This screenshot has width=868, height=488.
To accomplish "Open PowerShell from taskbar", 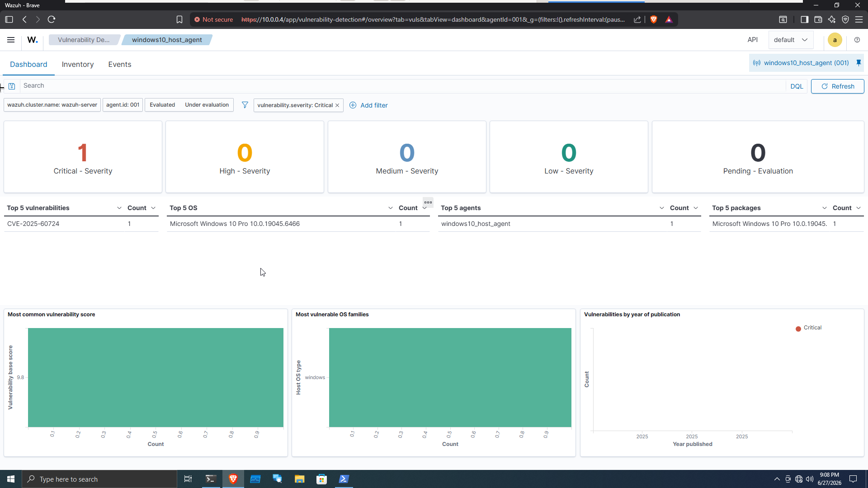I will (x=344, y=479).
